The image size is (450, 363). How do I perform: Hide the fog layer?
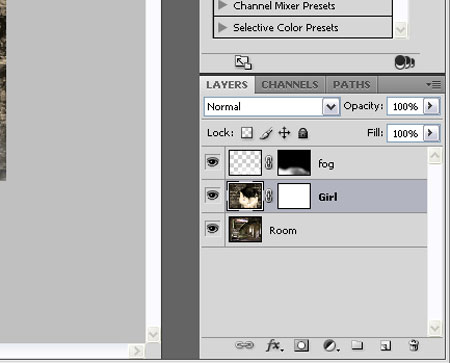(213, 162)
